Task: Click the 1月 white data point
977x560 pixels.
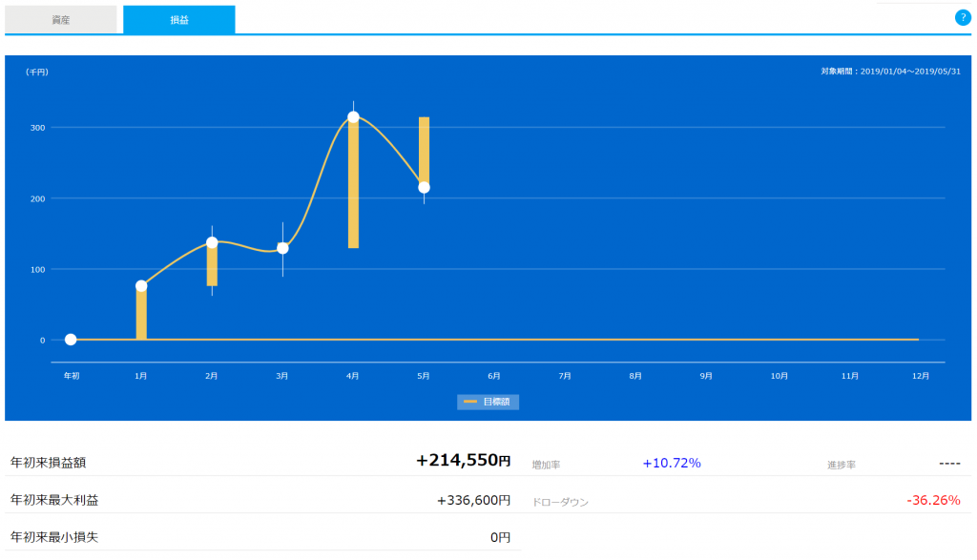Action: tap(141, 286)
